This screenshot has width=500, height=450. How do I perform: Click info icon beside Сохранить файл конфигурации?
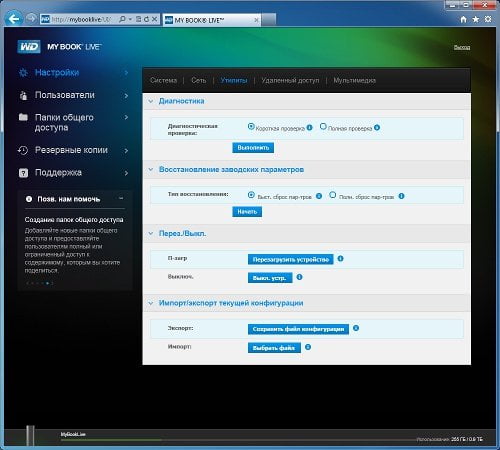tap(356, 328)
